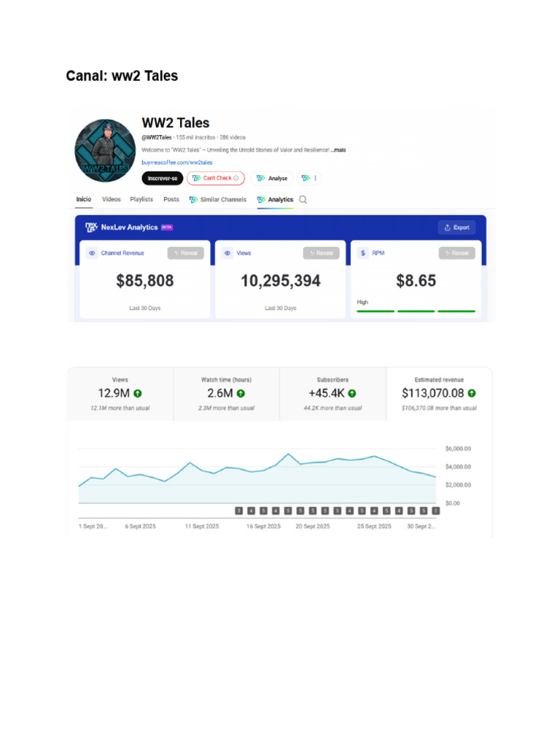Viewport: 560px width, 747px height.
Task: Click the eye icon beside Channel Revenue
Action: (92, 253)
